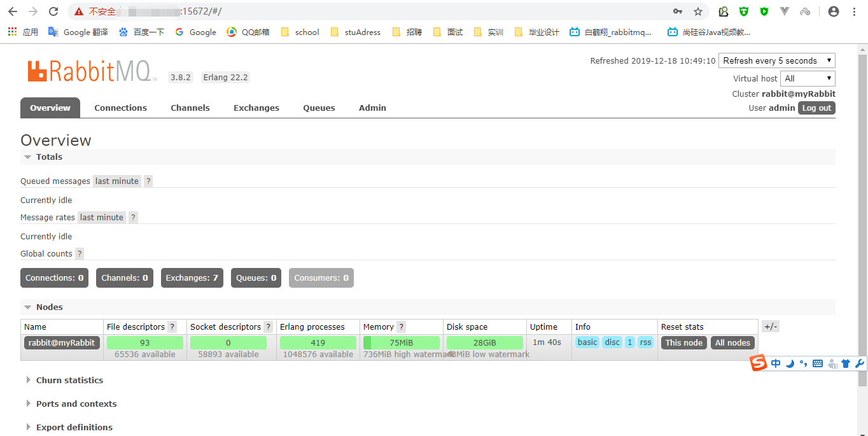Switch to the Channels tab
Viewport: 868px width, 436px height.
(x=190, y=108)
